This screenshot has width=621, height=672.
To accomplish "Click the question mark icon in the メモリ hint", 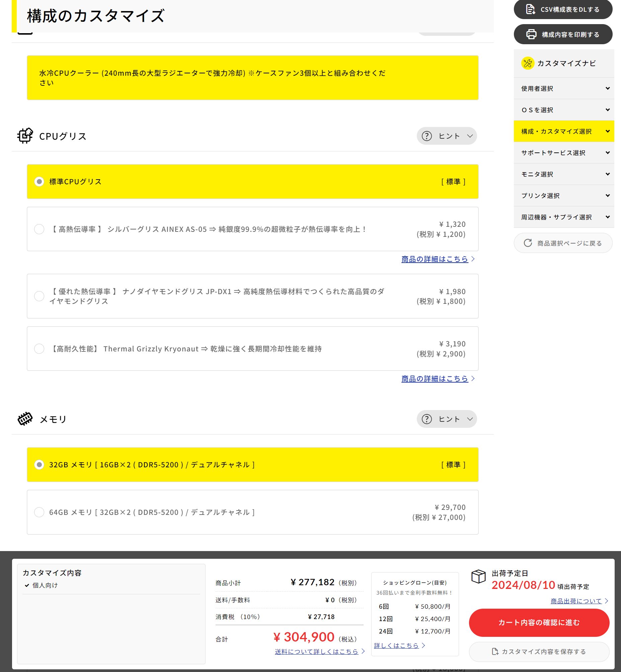I will coord(427,419).
